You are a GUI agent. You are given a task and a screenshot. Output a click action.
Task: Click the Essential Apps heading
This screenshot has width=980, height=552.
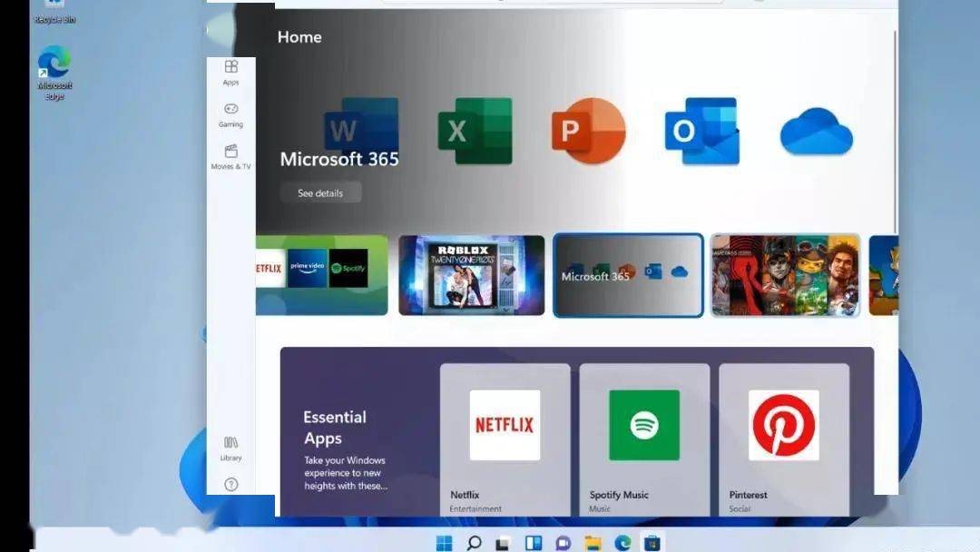[x=335, y=428]
